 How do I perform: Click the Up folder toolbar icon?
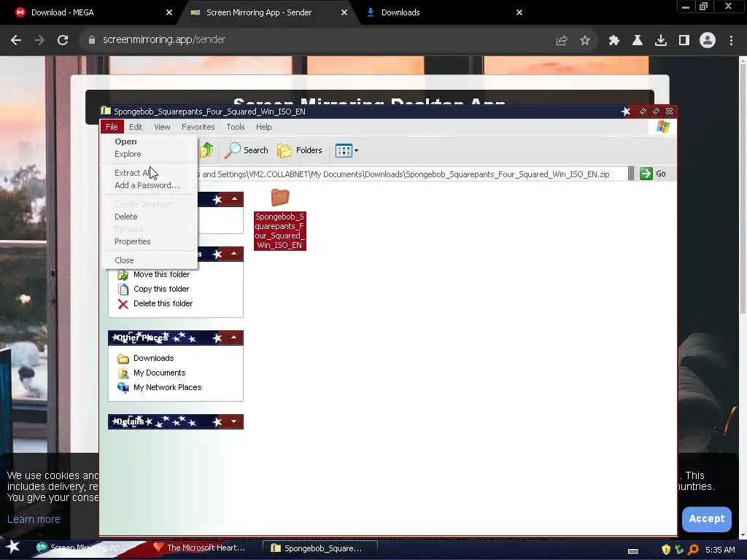pyautogui.click(x=206, y=150)
